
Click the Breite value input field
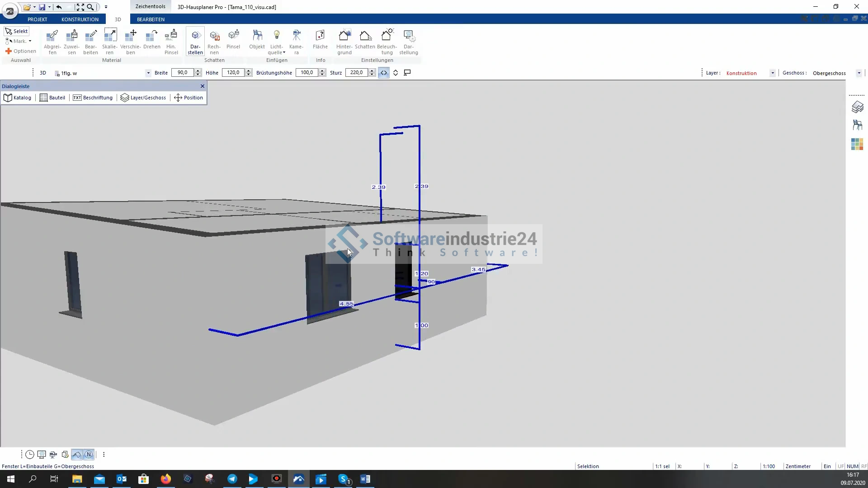coord(182,73)
